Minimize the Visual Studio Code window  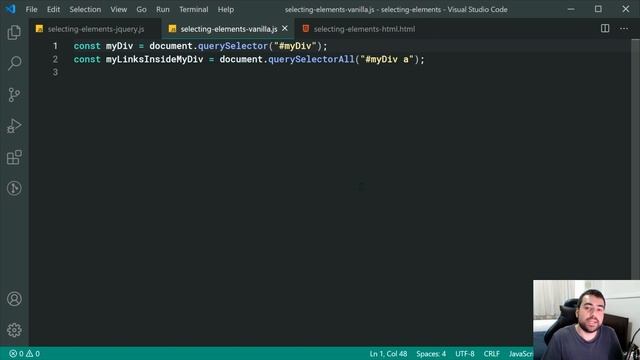pos(571,9)
